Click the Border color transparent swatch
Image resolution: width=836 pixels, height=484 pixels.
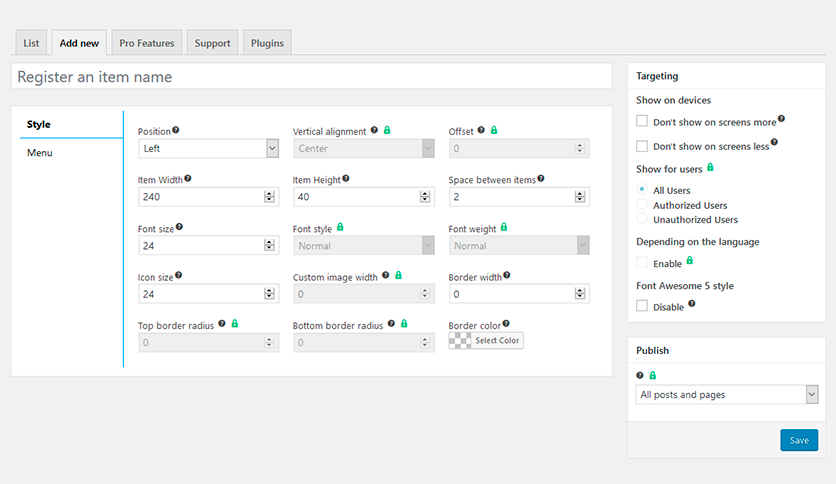tap(459, 341)
